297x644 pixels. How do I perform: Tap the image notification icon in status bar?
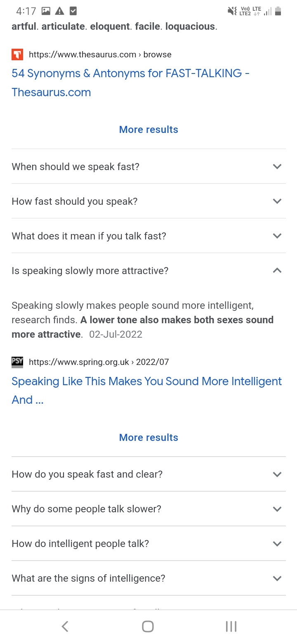point(46,11)
